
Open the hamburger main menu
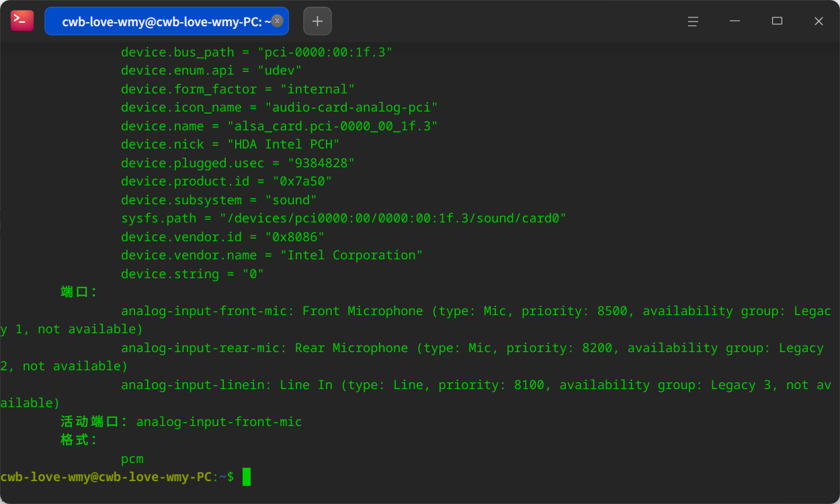point(693,22)
